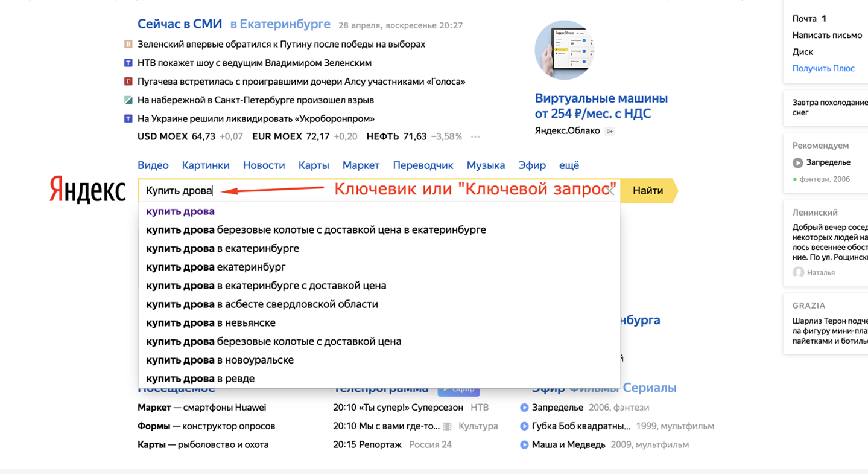Open Карты — рыболовство и охота link

203,445
